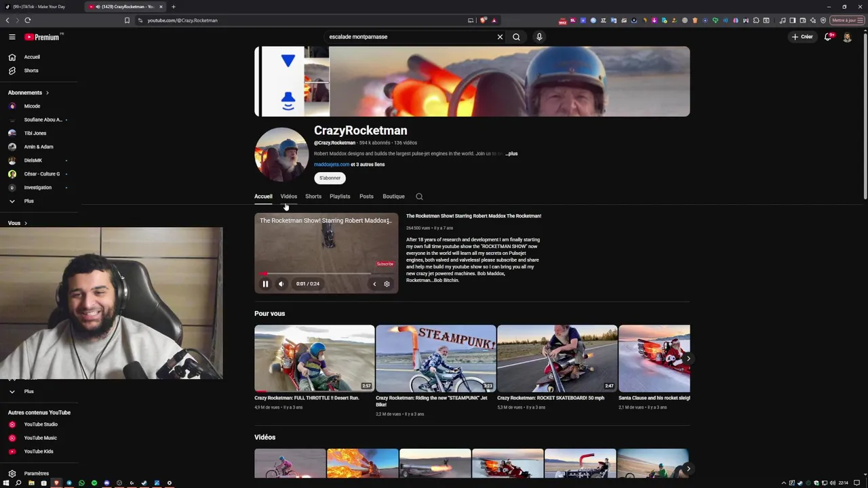
Task: Close the CrazyRocketman tab
Action: [161, 7]
